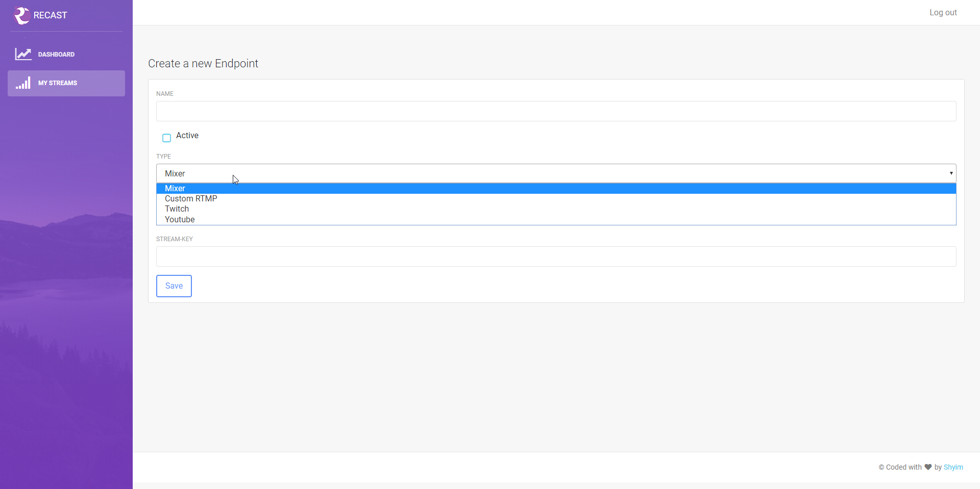Select Youtube as endpoint type

[556, 219]
